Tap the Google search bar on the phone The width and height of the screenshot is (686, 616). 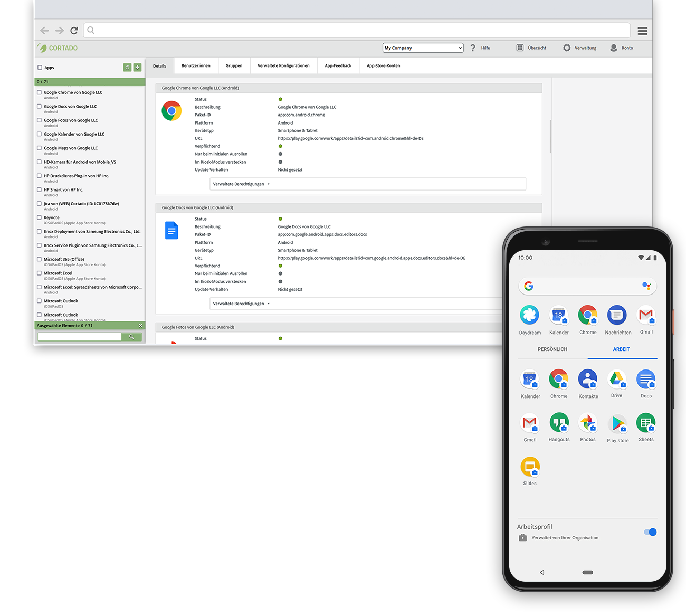(x=588, y=286)
